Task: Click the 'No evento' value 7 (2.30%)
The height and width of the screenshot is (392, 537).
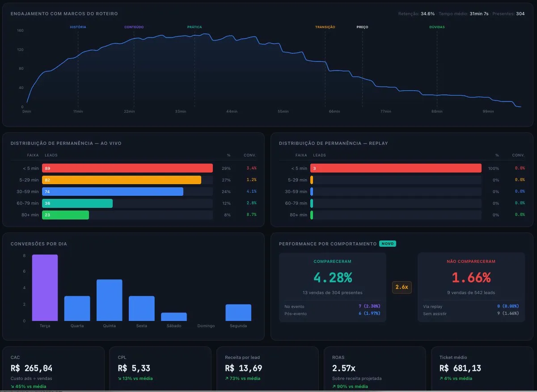Action: click(x=369, y=307)
